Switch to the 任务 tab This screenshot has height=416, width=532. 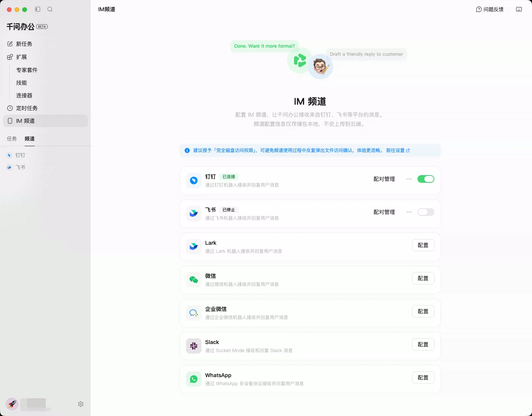point(12,139)
